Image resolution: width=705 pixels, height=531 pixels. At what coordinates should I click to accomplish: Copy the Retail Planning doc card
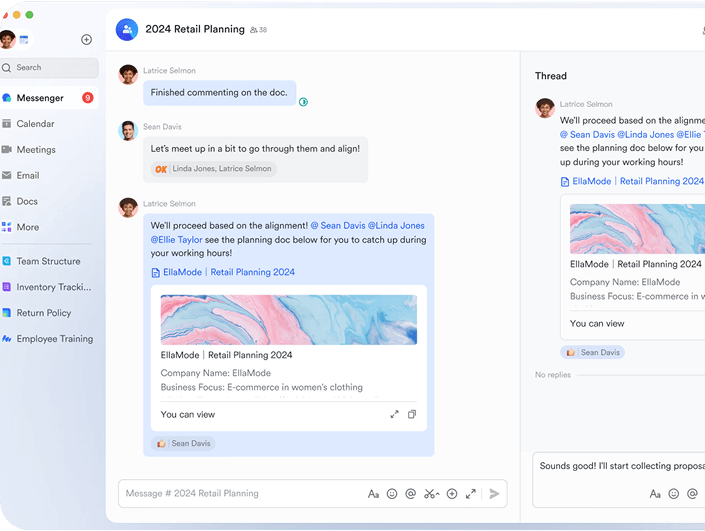point(412,414)
